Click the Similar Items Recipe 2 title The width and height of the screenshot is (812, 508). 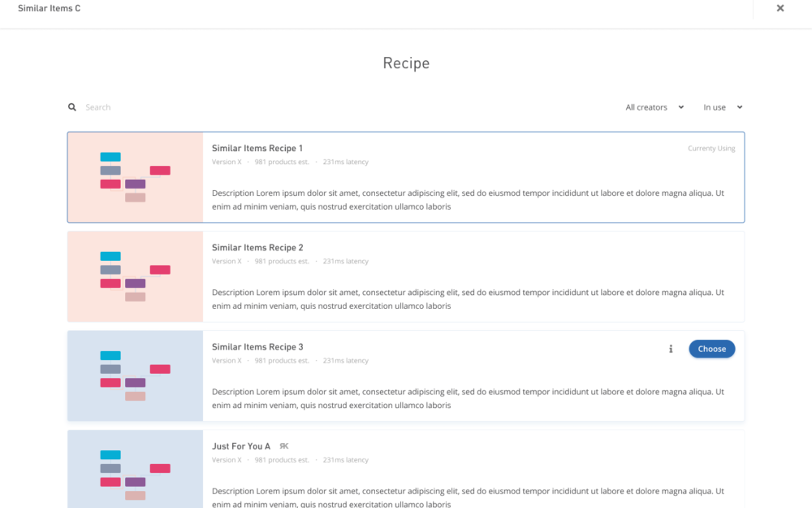pos(257,248)
